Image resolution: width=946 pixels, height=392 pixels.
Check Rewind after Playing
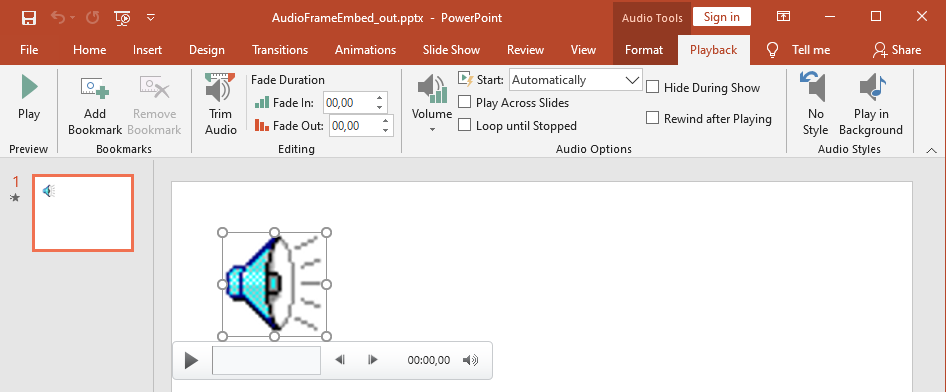[x=652, y=119]
